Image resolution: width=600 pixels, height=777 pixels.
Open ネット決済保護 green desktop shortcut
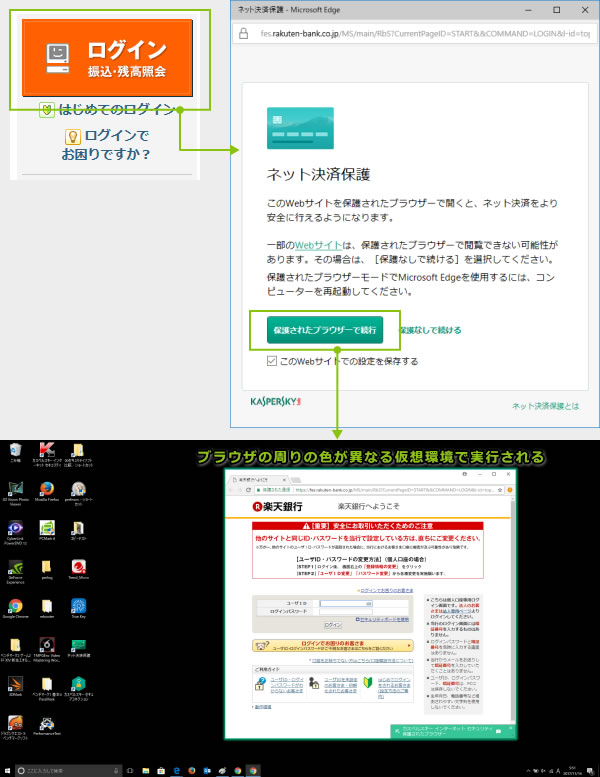coord(78,647)
